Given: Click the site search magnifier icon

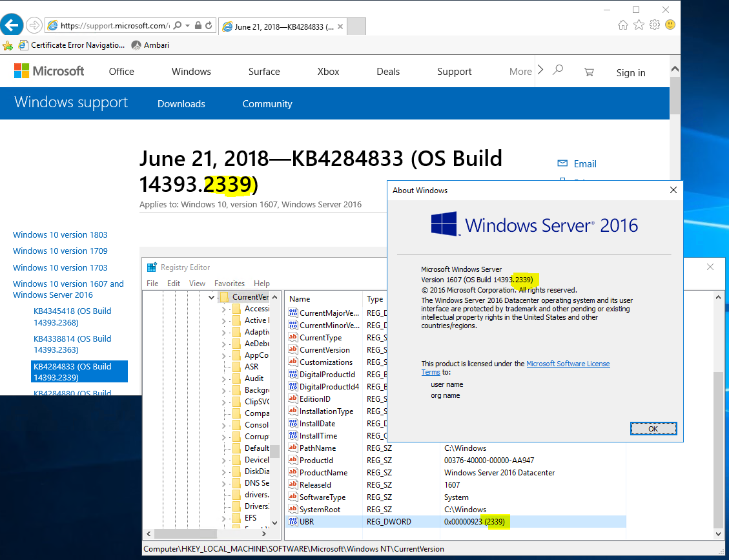Looking at the screenshot, I should (558, 70).
